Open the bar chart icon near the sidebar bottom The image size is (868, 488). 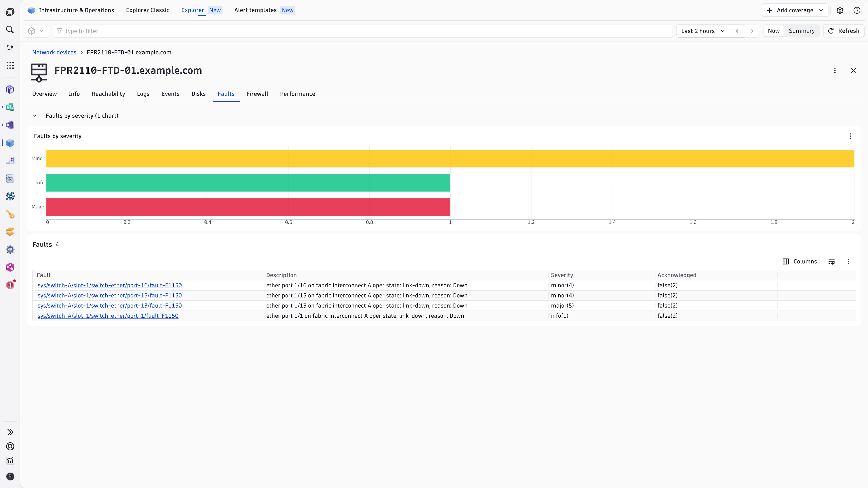coord(10,461)
